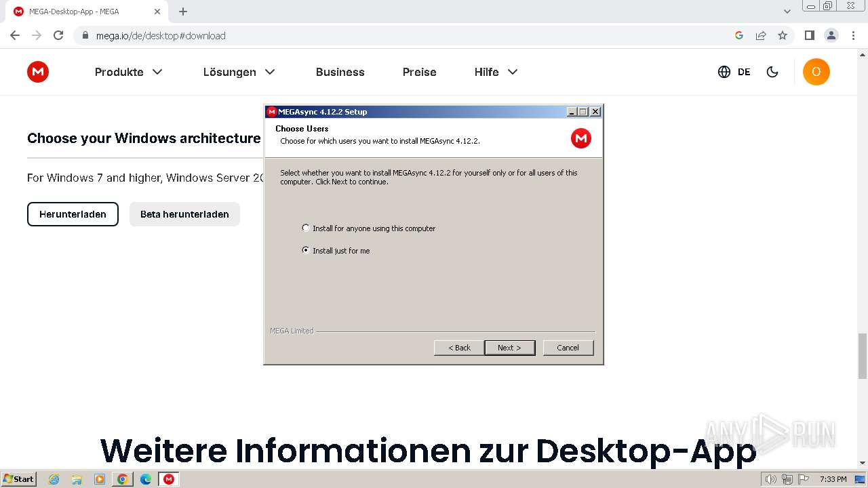Go back with the browser back arrow
The width and height of the screenshot is (868, 488).
15,35
